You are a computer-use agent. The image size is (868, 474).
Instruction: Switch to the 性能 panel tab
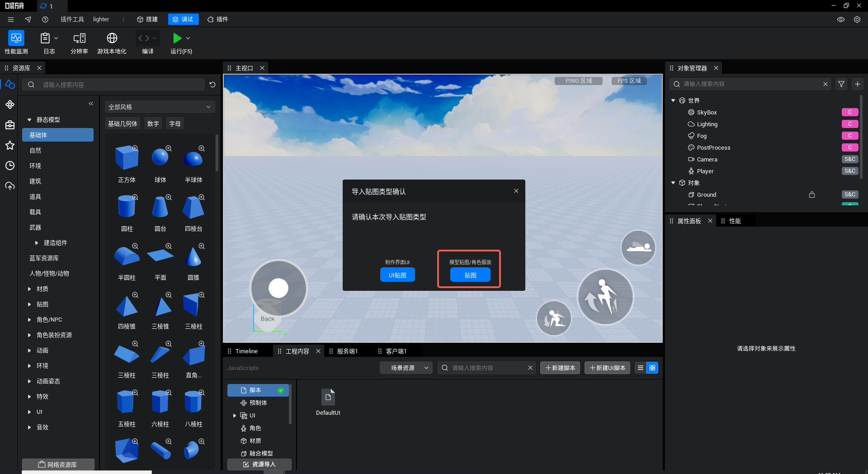[735, 221]
